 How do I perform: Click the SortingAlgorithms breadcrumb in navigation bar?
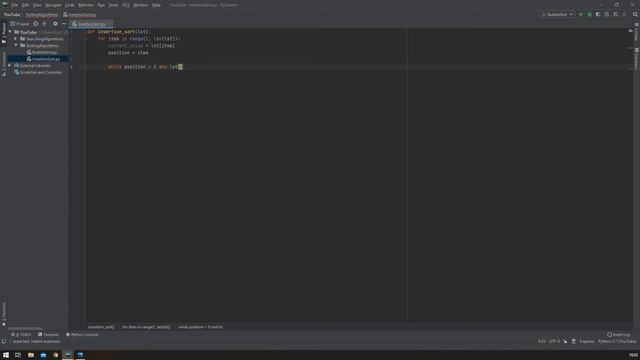pos(42,15)
